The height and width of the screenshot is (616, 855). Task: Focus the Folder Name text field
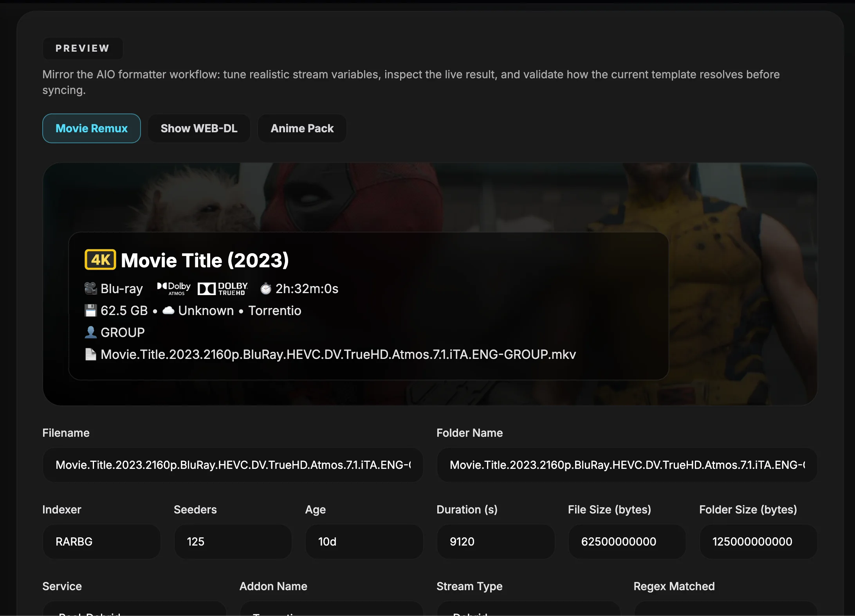pos(627,465)
